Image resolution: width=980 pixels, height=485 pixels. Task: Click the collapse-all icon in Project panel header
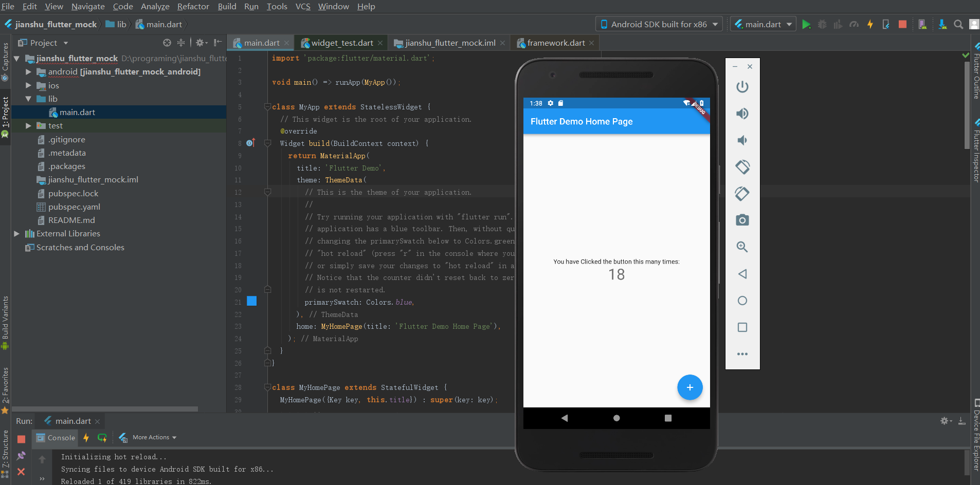tap(181, 43)
